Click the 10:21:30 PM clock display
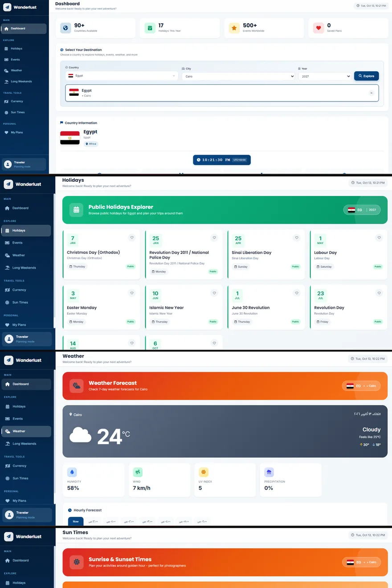 222,160
